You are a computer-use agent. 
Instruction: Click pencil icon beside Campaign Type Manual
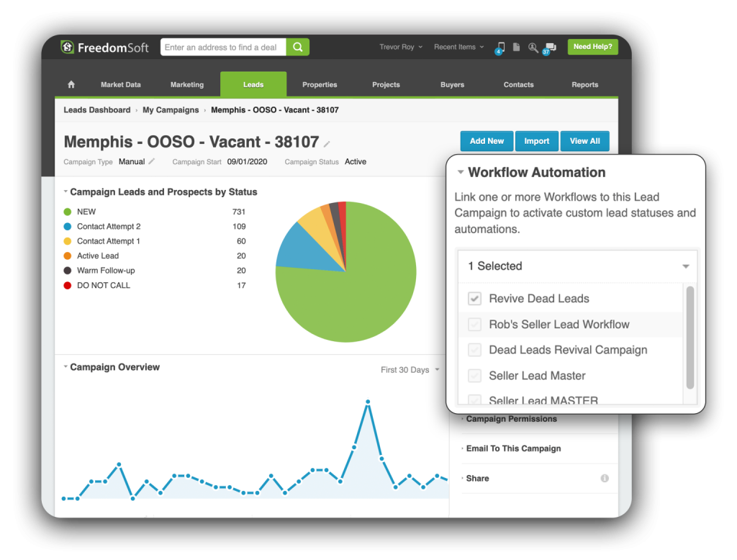[152, 162]
